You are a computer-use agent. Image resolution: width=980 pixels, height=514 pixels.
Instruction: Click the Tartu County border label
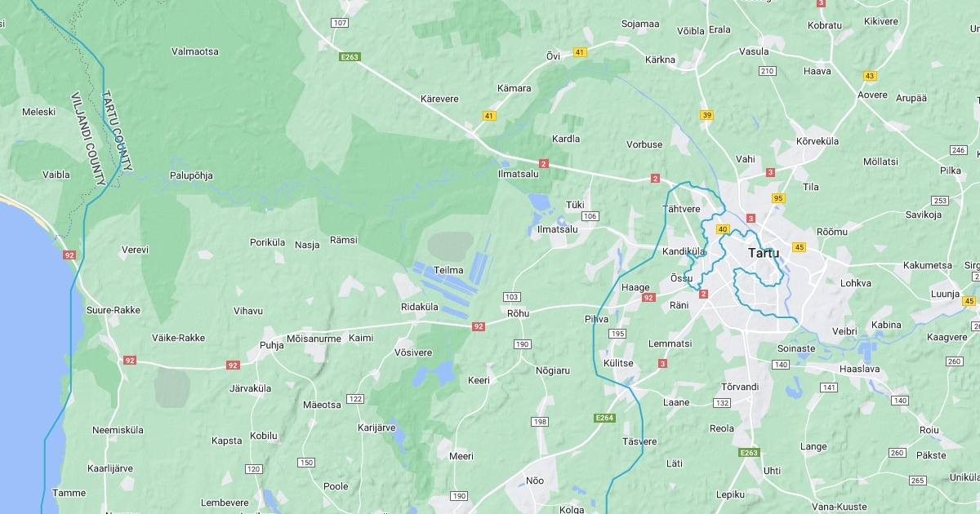116,131
